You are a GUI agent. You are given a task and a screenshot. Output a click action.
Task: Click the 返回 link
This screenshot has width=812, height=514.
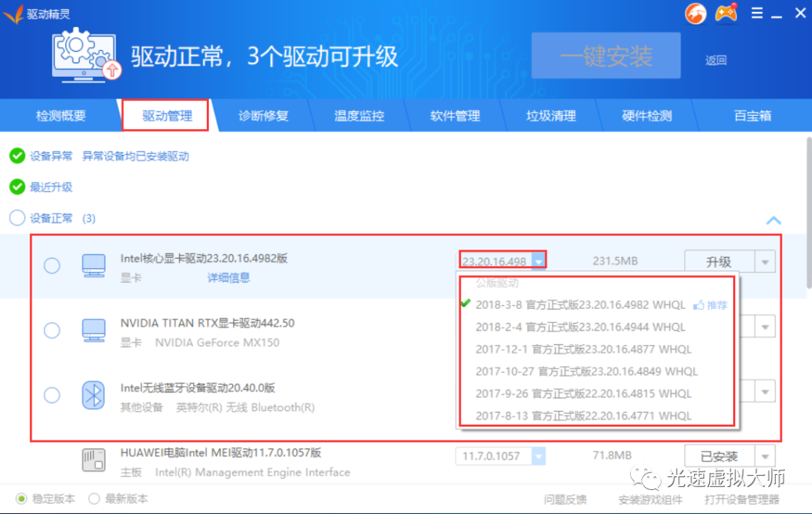click(x=716, y=61)
